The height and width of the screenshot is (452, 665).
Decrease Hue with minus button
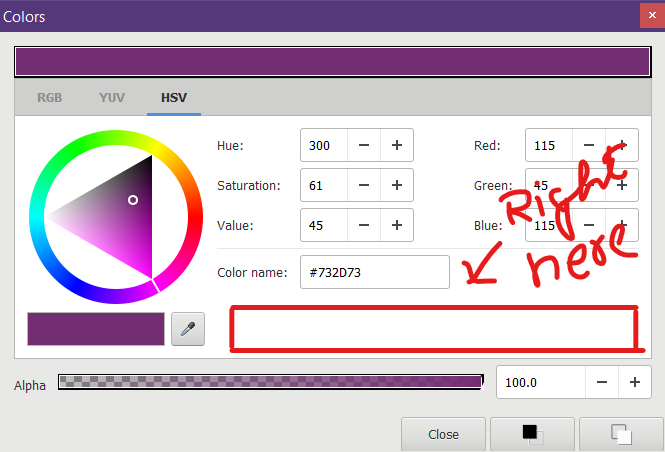[364, 145]
